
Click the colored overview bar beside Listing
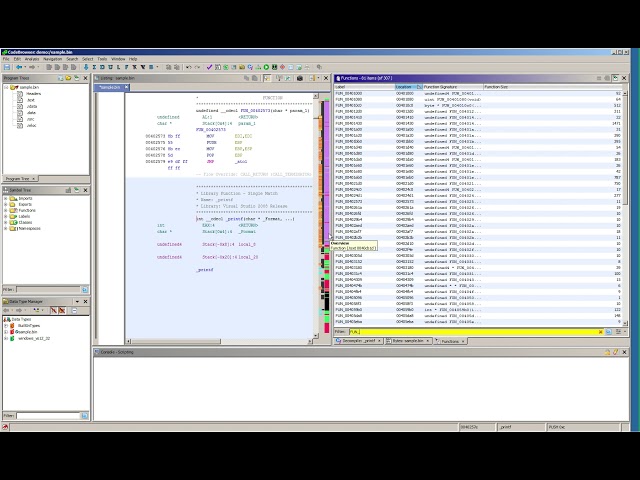327,216
